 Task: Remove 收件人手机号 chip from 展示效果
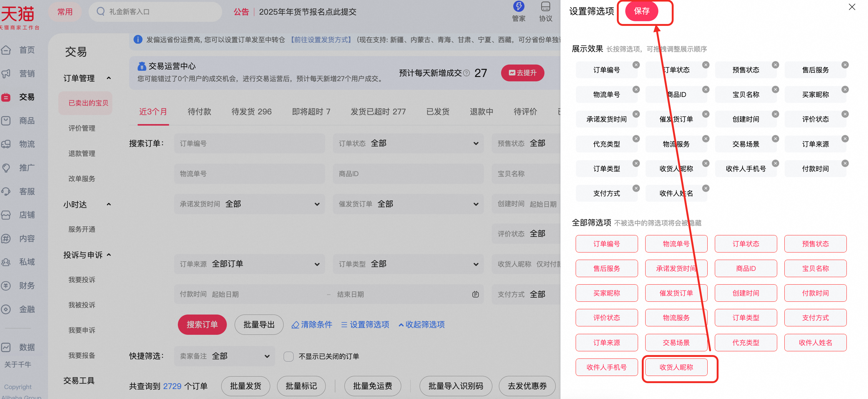point(775,163)
